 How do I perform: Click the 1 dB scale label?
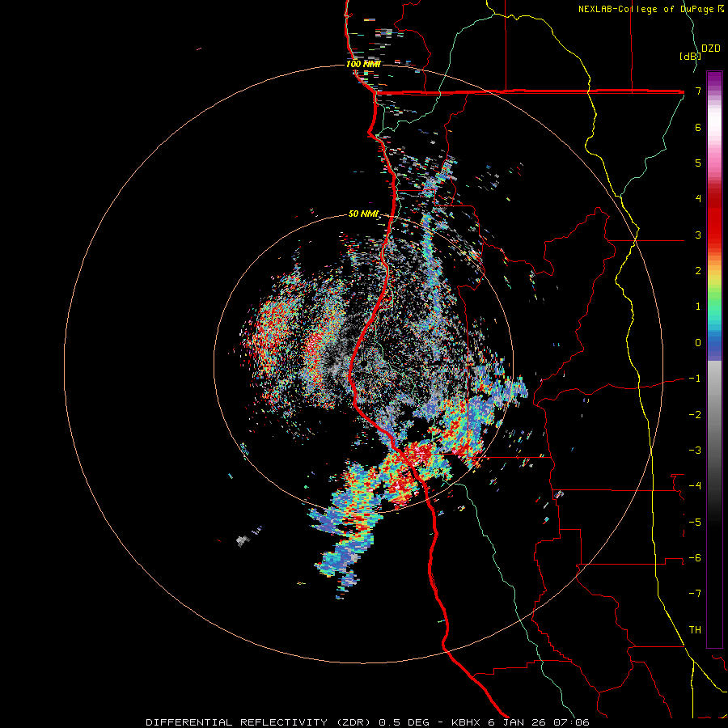(x=698, y=307)
